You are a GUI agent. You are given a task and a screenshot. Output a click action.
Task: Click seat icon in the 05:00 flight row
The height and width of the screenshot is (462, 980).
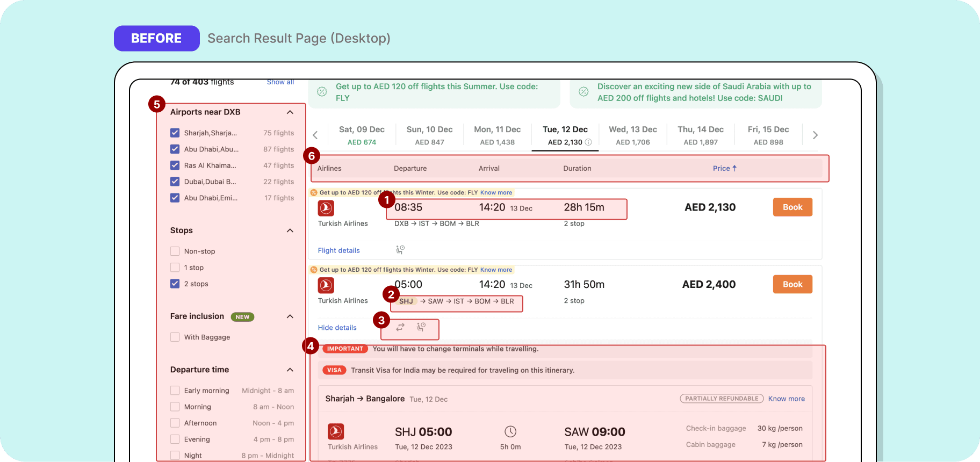click(x=421, y=327)
